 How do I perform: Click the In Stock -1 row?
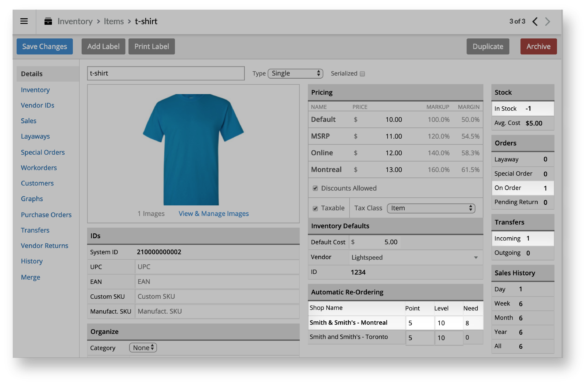pos(523,109)
